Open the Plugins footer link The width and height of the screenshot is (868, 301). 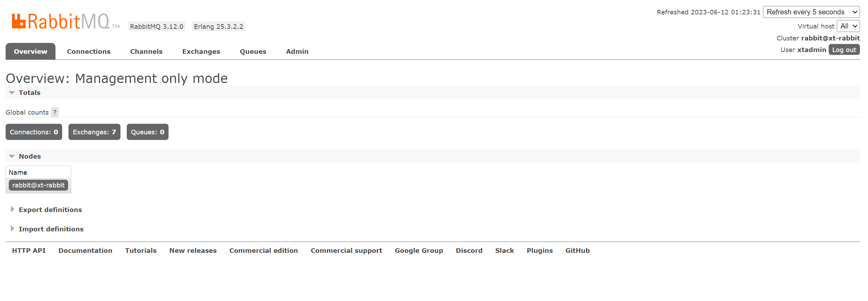[540, 250]
